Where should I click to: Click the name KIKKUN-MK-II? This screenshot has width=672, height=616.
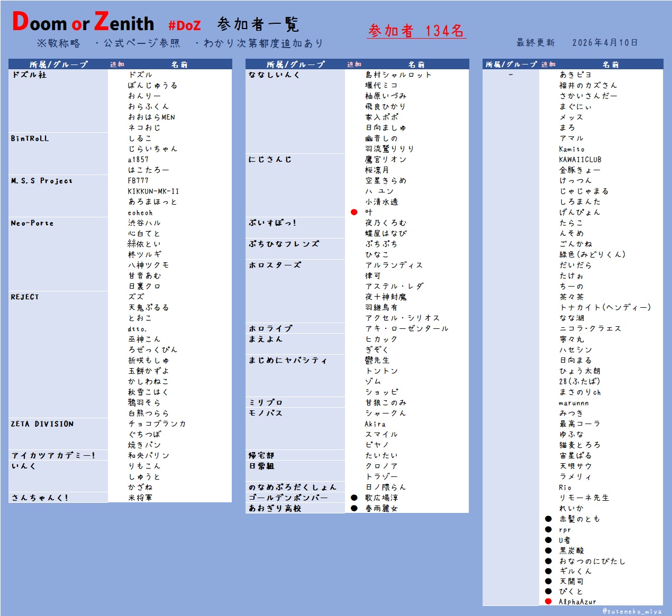pyautogui.click(x=153, y=191)
